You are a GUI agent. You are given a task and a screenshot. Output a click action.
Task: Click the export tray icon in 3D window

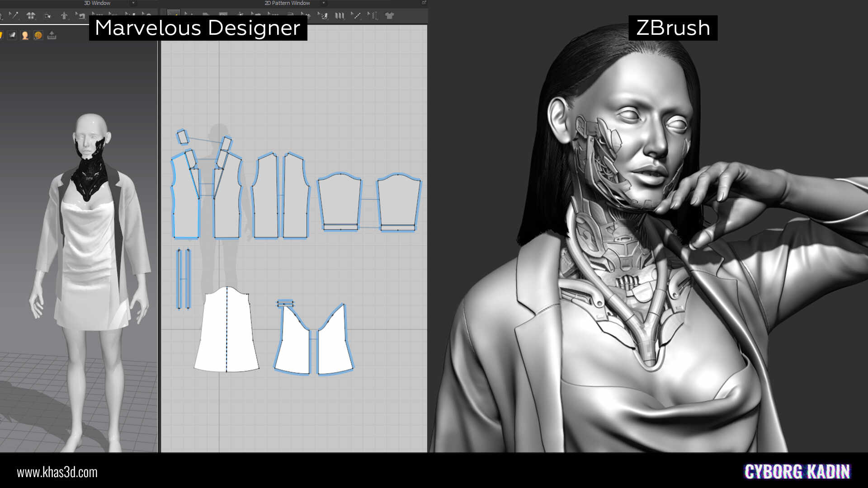pos(52,35)
